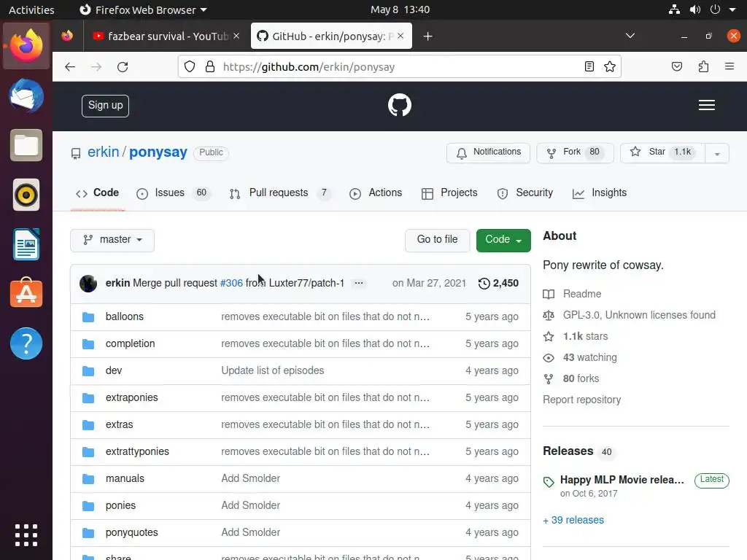Viewport: 747px width, 560px height.
Task: Click the browser back arrow
Action: pos(70,66)
